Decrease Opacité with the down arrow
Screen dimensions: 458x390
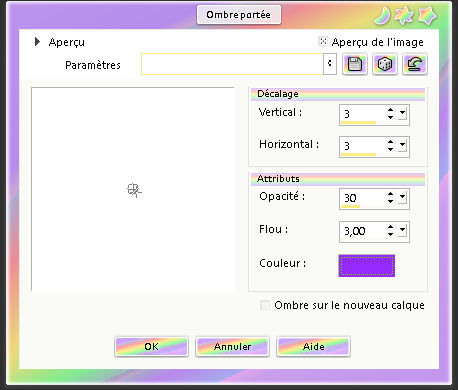click(x=390, y=201)
